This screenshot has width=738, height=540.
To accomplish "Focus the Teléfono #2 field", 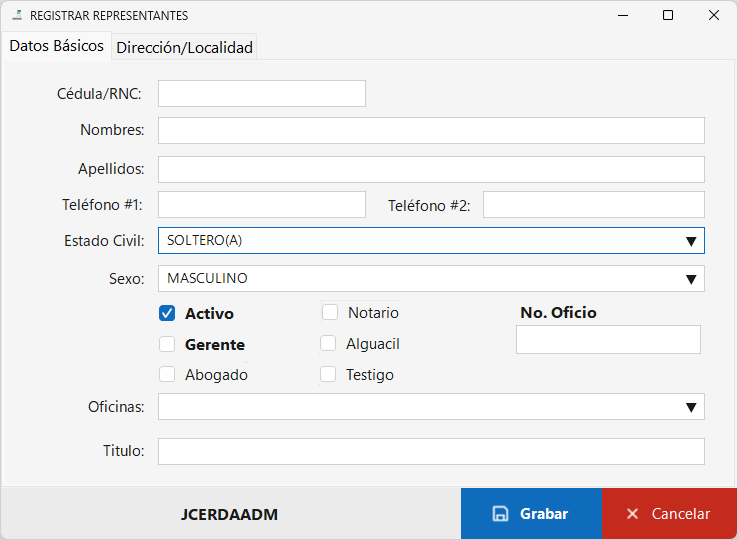I will pyautogui.click(x=594, y=204).
